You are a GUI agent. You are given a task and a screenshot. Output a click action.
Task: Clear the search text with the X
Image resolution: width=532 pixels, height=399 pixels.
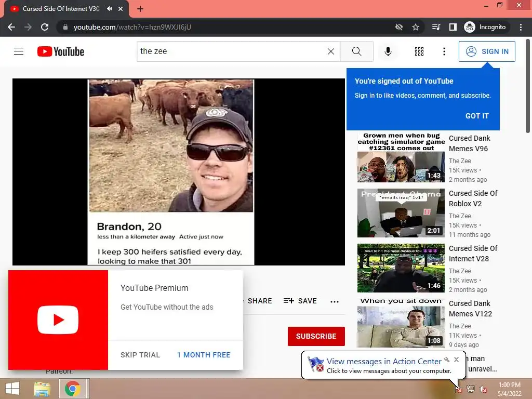point(331,51)
